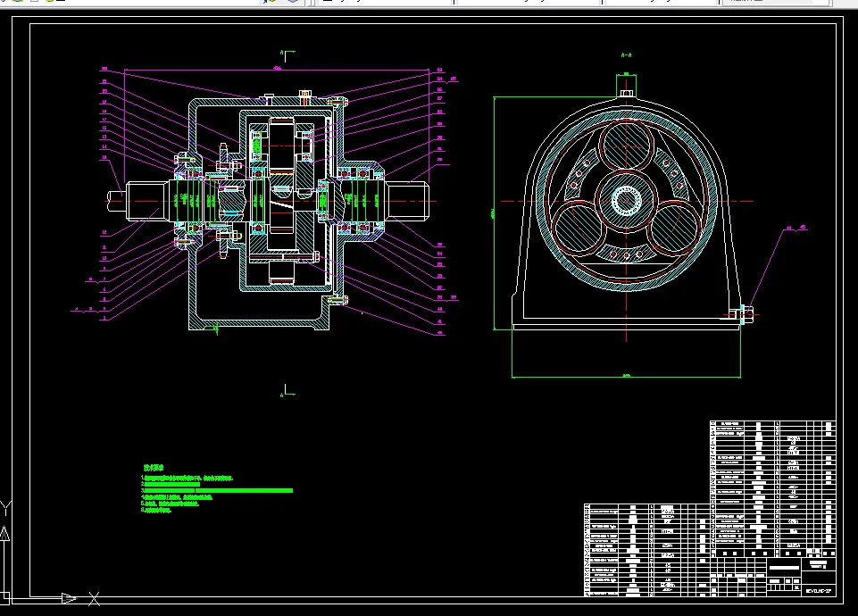Select the last technical requirement line
Viewport: 858px width, 616px height.
point(156,510)
